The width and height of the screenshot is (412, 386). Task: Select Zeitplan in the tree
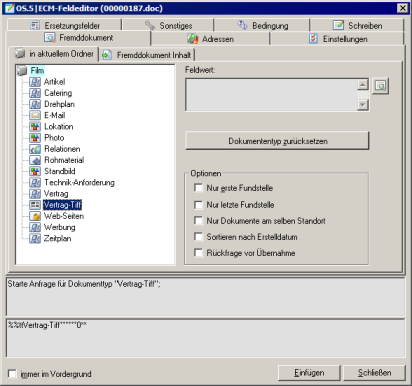(57, 239)
